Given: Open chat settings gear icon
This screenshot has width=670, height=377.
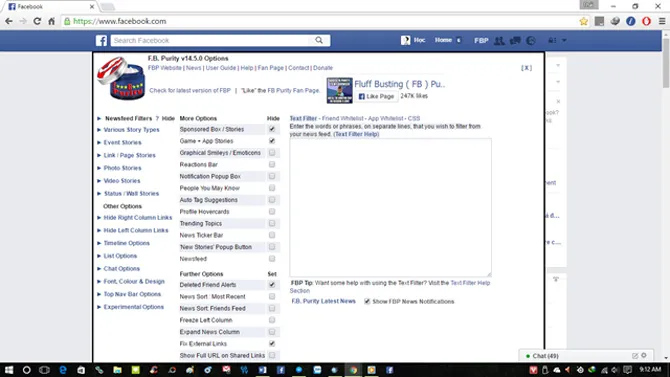Looking at the screenshot, I should coord(644,355).
